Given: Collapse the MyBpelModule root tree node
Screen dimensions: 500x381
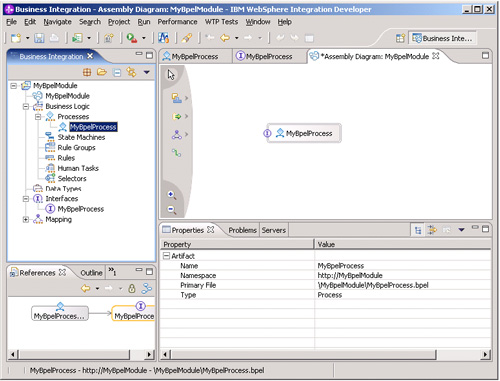Looking at the screenshot, I should click(x=14, y=86).
